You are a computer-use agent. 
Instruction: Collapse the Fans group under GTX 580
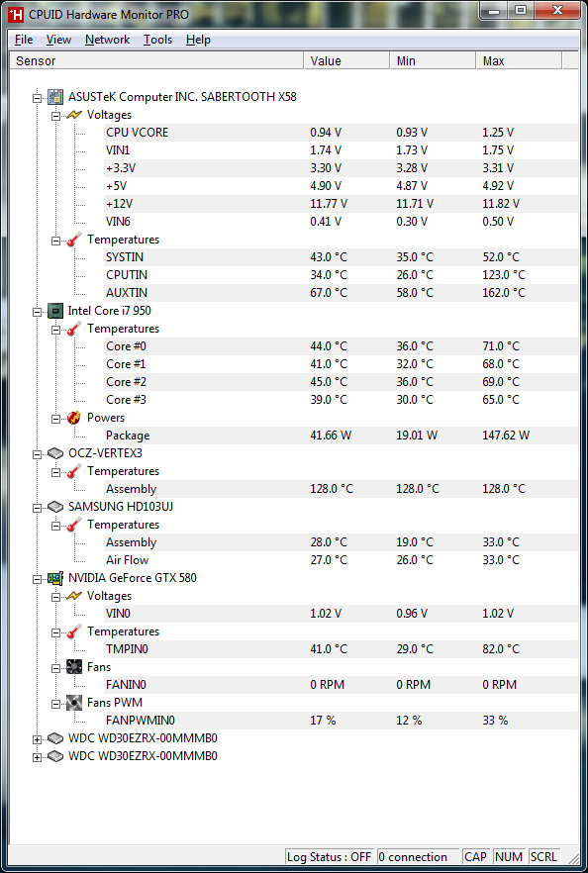(x=55, y=667)
